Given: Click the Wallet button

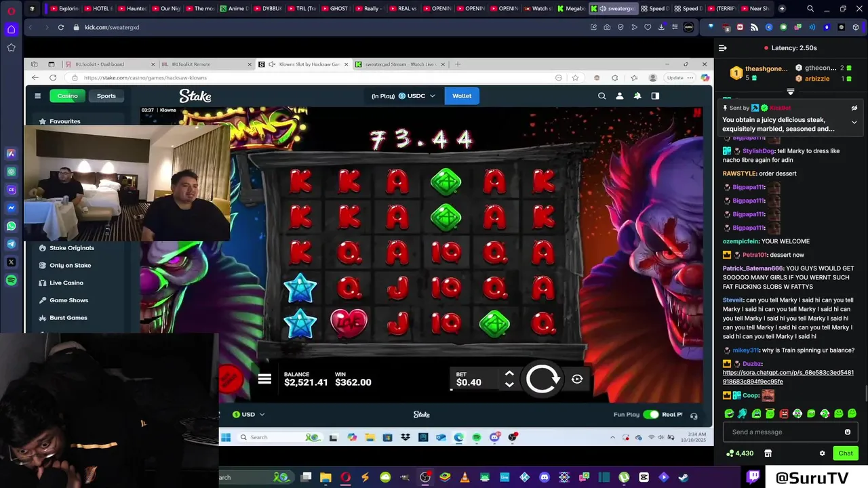Looking at the screenshot, I should point(462,96).
